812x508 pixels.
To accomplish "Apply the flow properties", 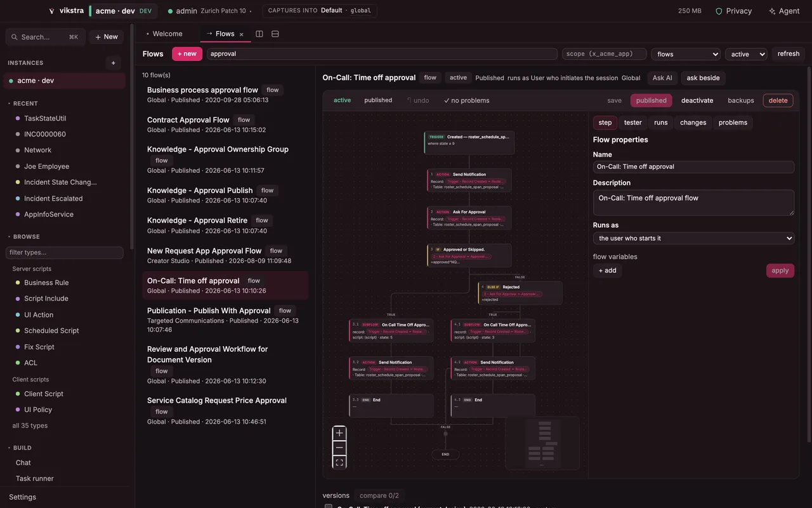I will click(x=780, y=271).
